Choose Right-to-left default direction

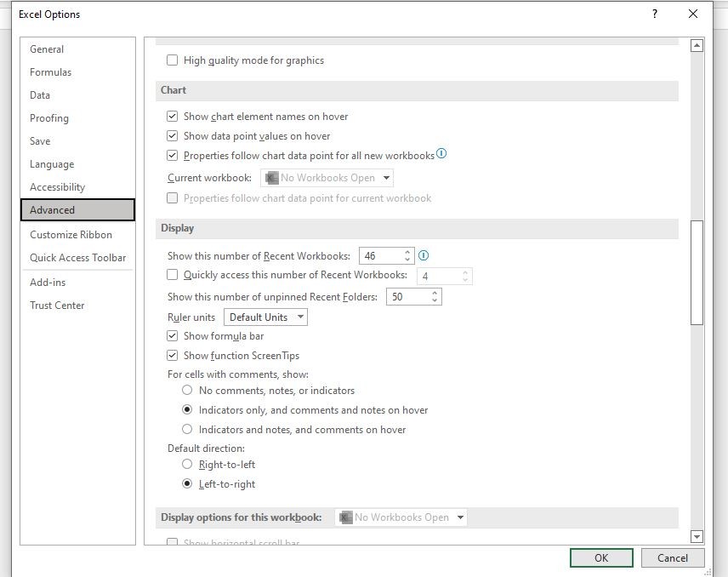point(187,464)
